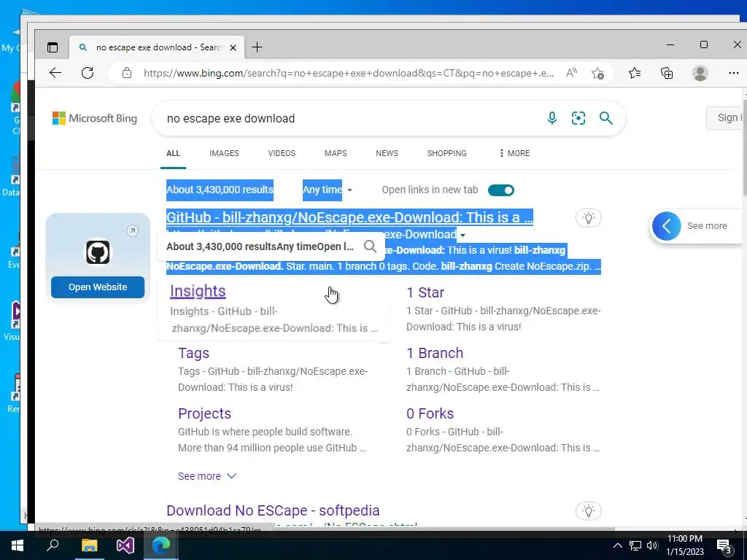Open the browser profile avatar
747x560 pixels.
click(700, 73)
